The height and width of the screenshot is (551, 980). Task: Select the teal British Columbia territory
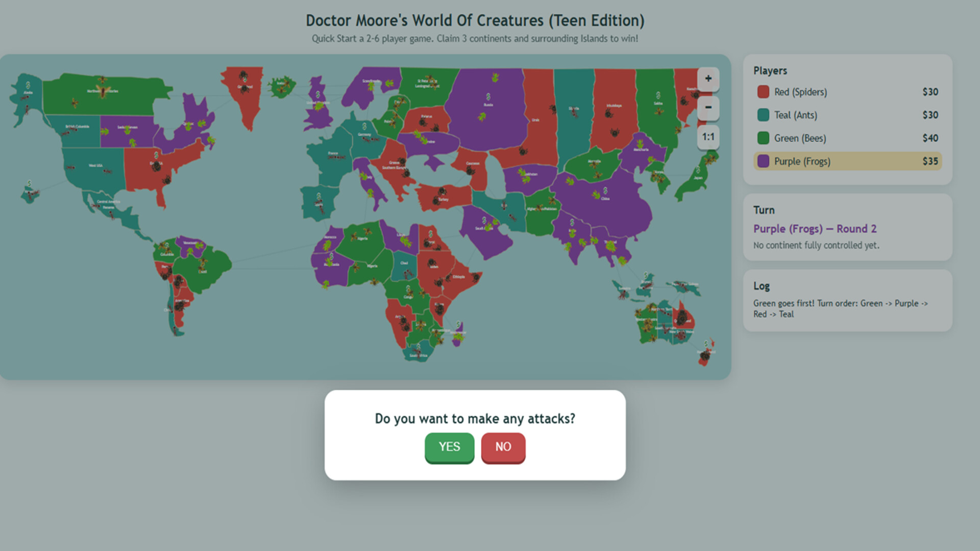(x=76, y=132)
